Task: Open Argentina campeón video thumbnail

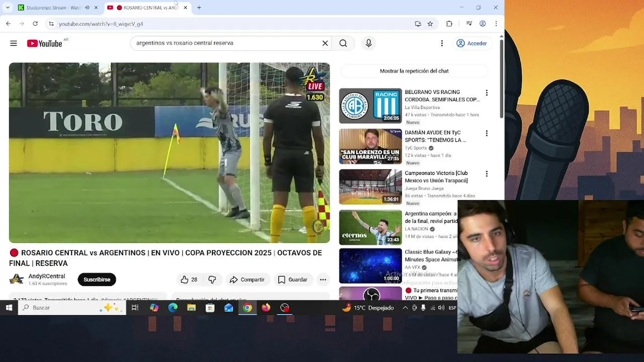Action: coord(370,227)
